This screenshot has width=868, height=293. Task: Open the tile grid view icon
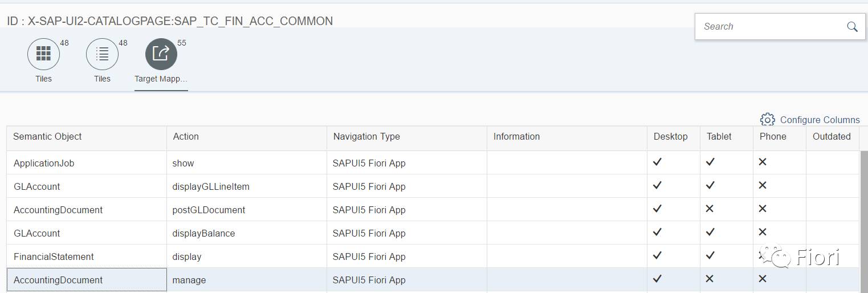(43, 54)
